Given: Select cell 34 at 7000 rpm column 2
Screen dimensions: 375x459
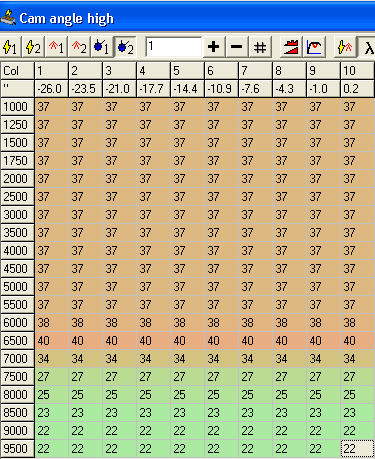Looking at the screenshot, I should coord(86,359).
